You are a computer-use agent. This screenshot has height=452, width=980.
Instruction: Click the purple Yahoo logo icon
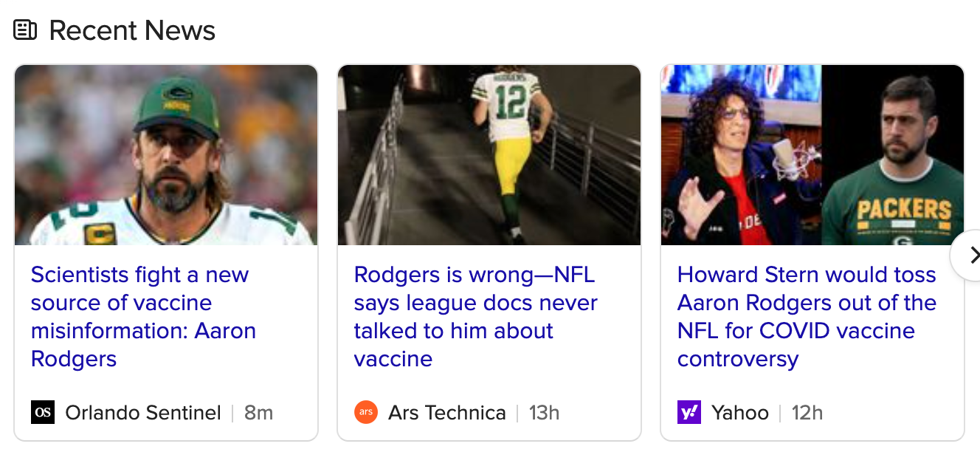(689, 412)
